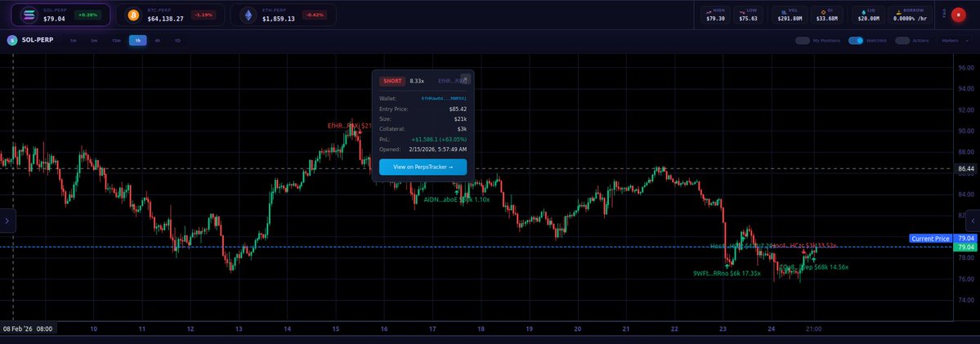Click the red round profile button
The image size is (980, 344).
pos(958,15)
